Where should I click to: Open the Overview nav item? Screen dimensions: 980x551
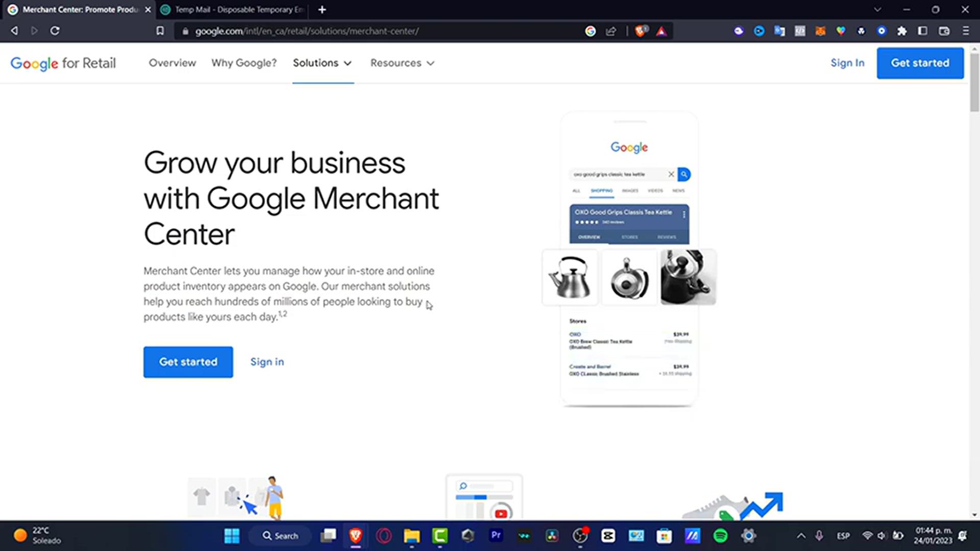173,63
